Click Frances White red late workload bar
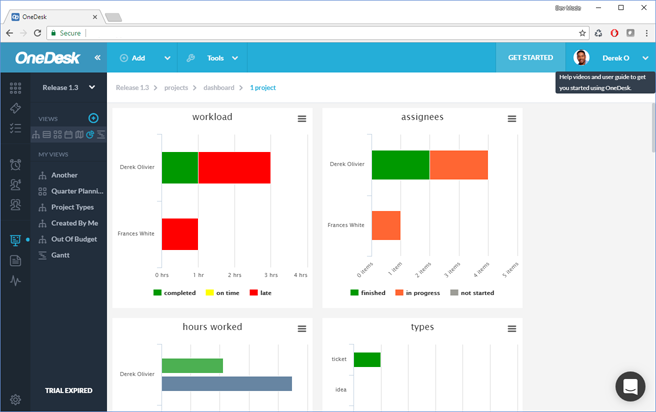Viewport: 656px width, 412px height. pyautogui.click(x=180, y=234)
